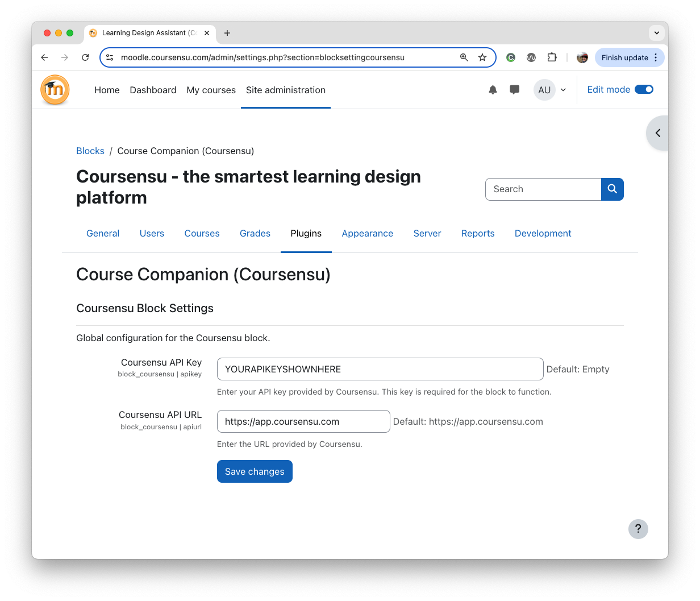The image size is (700, 601).
Task: Click the 'block_coursensu | apikey' label
Action: coord(160,374)
